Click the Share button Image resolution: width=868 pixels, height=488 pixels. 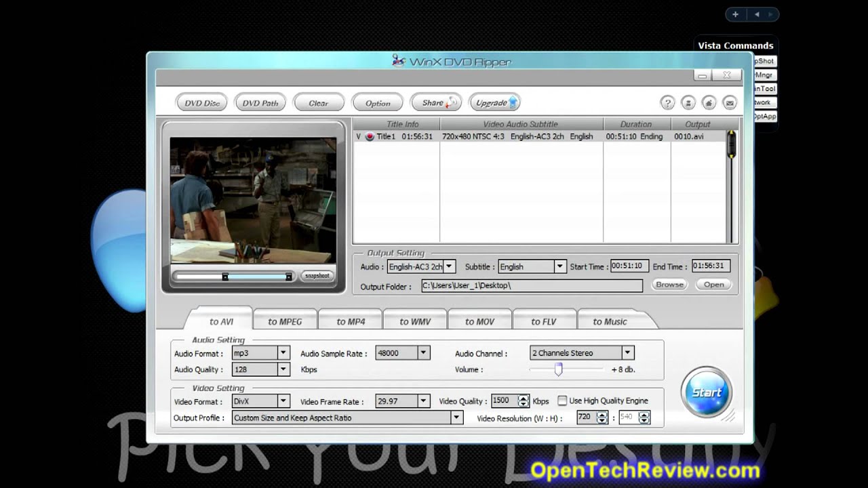click(x=436, y=103)
